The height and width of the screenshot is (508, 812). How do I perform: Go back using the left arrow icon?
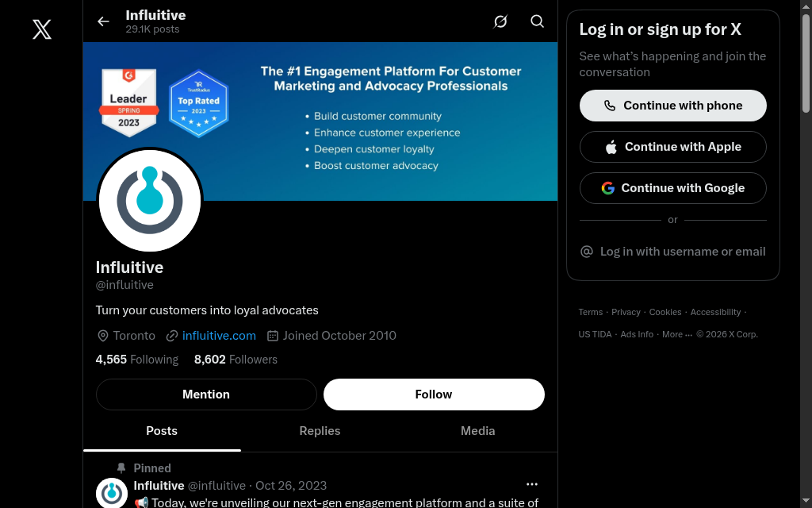point(103,21)
